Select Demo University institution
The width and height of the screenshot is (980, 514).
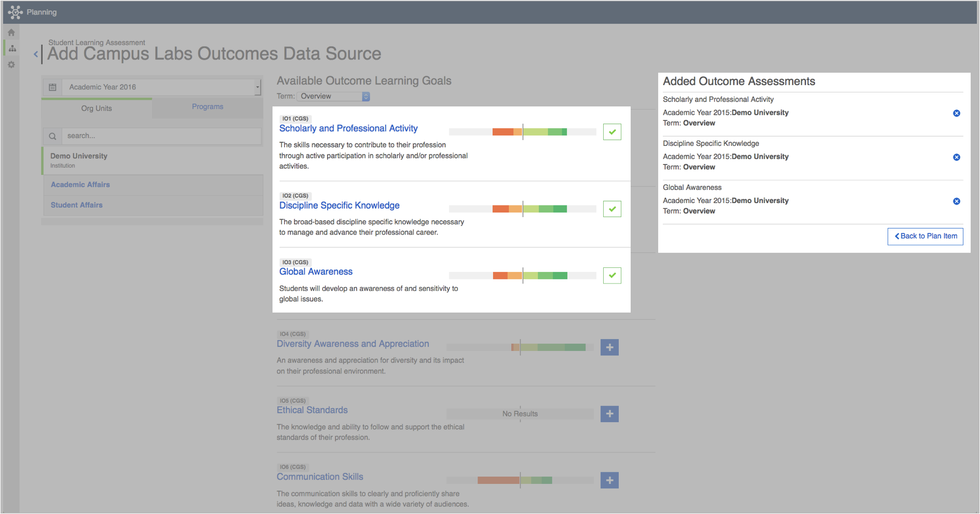[153, 160]
